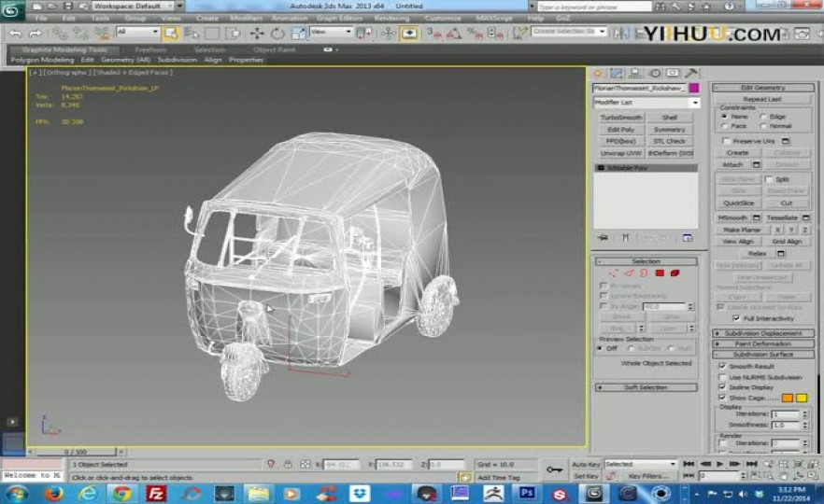This screenshot has width=824, height=504.
Task: Click the Make Planar button
Action: coord(742,230)
